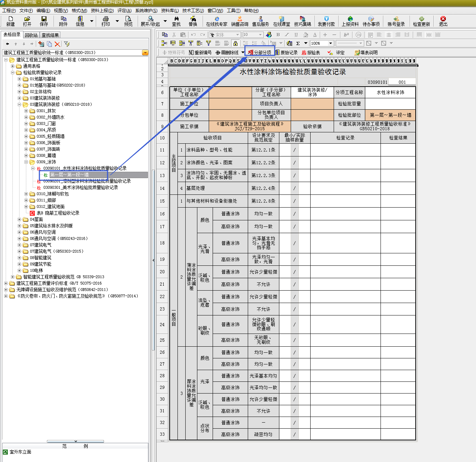This screenshot has height=462, width=476.
Task: Click 报验表 button
Action: click(311, 53)
